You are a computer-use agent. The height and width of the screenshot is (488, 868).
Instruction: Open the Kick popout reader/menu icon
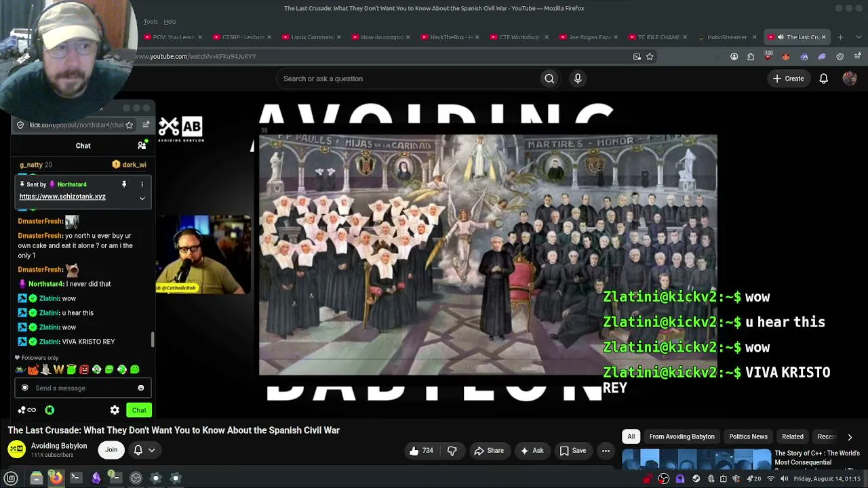(146, 125)
